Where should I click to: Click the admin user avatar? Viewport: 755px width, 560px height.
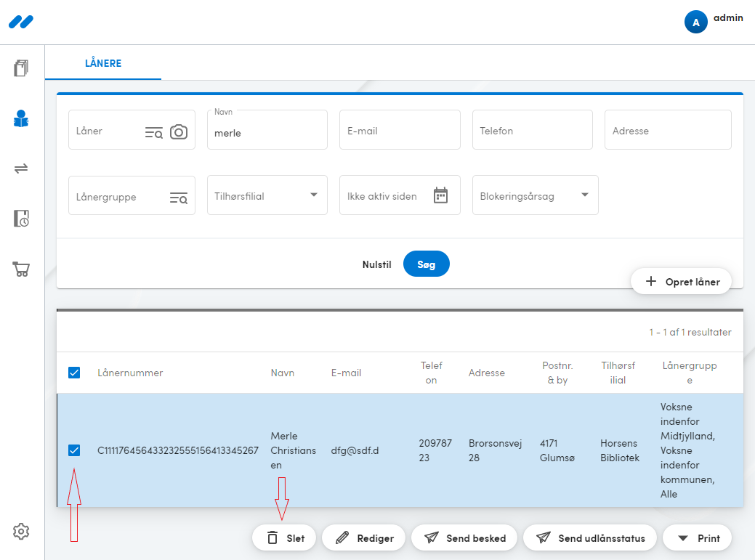[x=695, y=22]
